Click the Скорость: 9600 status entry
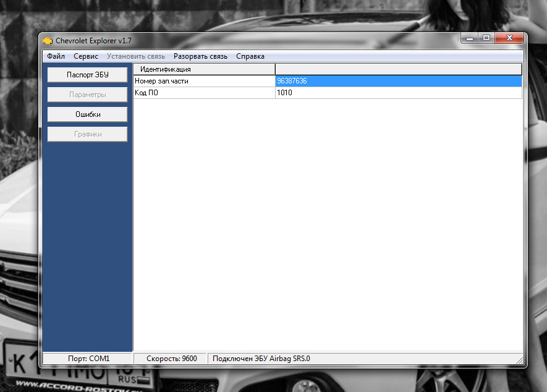This screenshot has width=547, height=392. point(171,359)
